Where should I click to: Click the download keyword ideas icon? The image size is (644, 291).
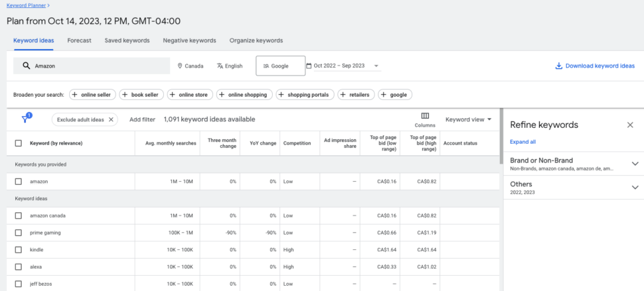coord(559,66)
